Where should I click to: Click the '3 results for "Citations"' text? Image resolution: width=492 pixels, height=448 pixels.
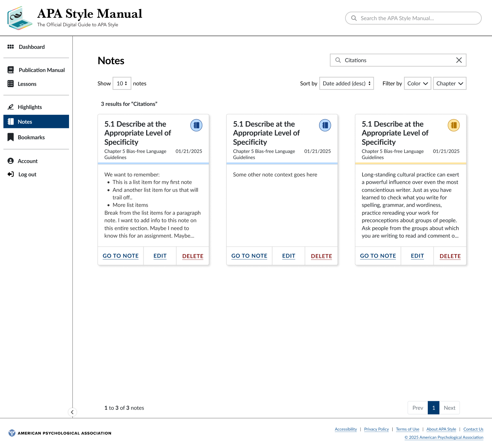point(129,104)
